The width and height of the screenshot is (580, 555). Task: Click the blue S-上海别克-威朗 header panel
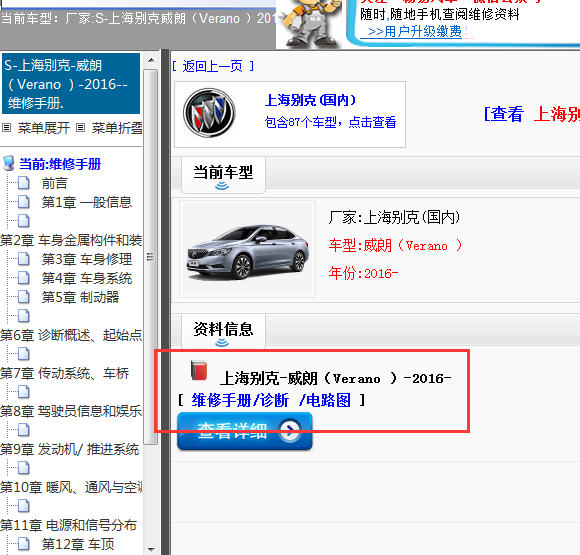(x=71, y=84)
